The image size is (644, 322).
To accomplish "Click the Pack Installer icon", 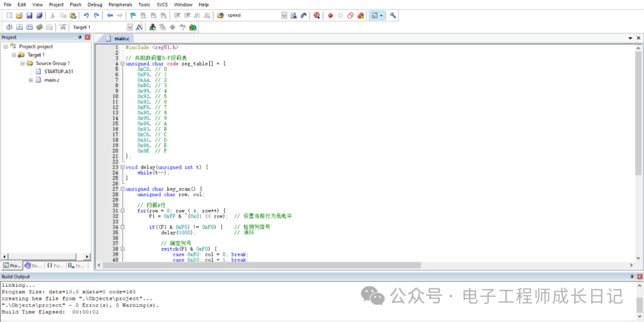I will click(x=193, y=27).
